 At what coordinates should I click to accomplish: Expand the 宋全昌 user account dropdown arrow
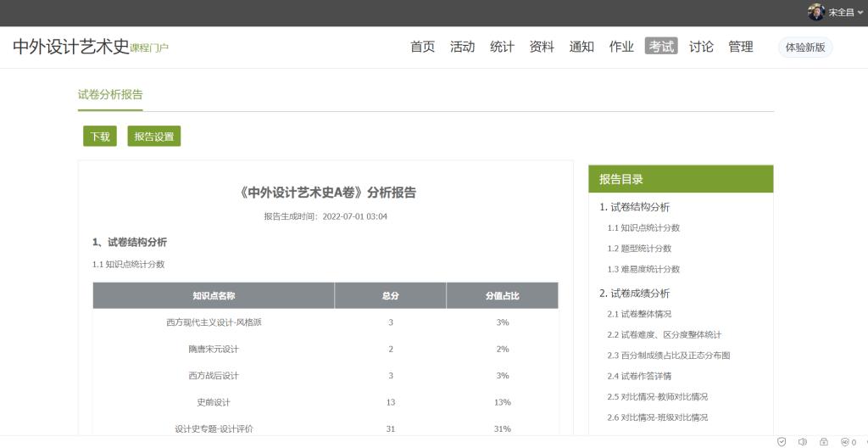[860, 13]
